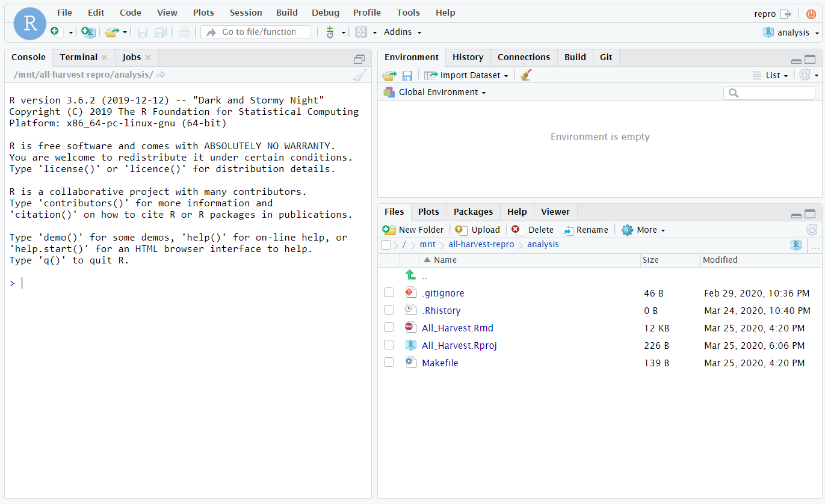Open the Import Dataset dropdown

click(466, 75)
